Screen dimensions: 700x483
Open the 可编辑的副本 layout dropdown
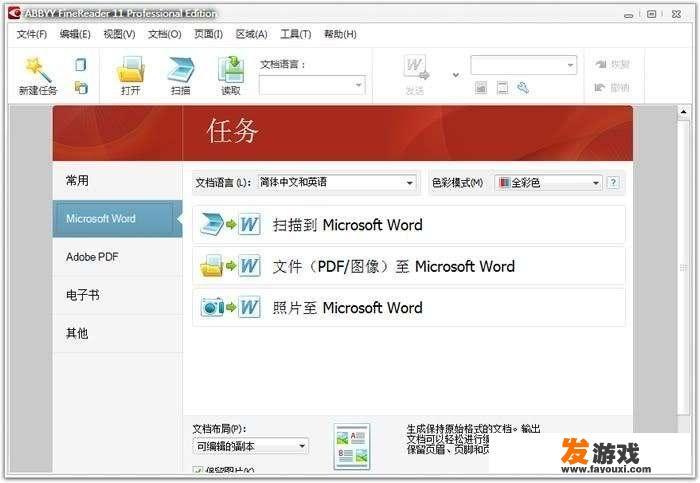coord(250,446)
